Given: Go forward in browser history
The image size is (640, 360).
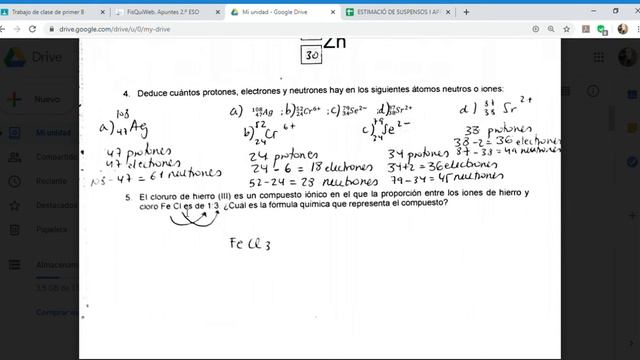Looking at the screenshot, I should [17, 29].
